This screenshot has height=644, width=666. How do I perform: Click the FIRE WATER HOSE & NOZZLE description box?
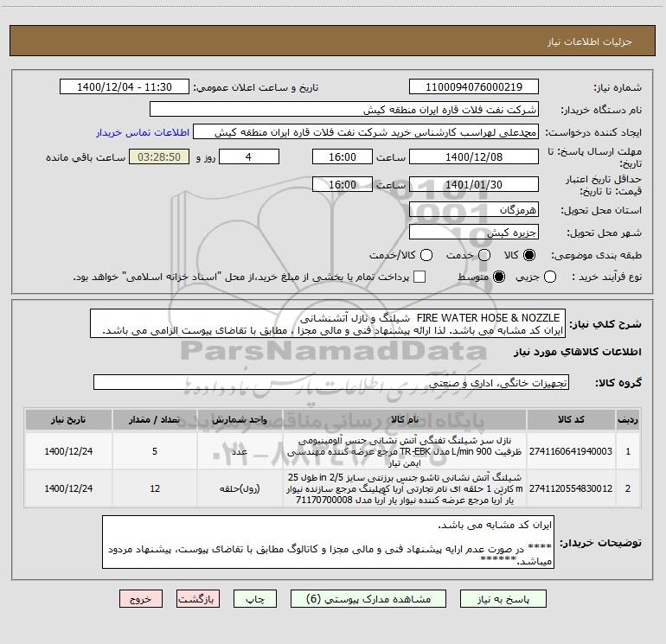point(328,323)
